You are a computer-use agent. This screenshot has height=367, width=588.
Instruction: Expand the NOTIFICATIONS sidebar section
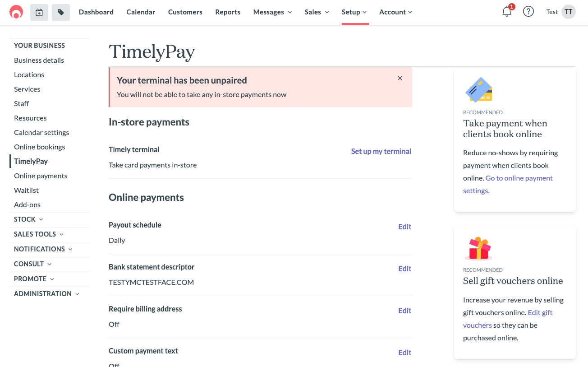click(43, 249)
